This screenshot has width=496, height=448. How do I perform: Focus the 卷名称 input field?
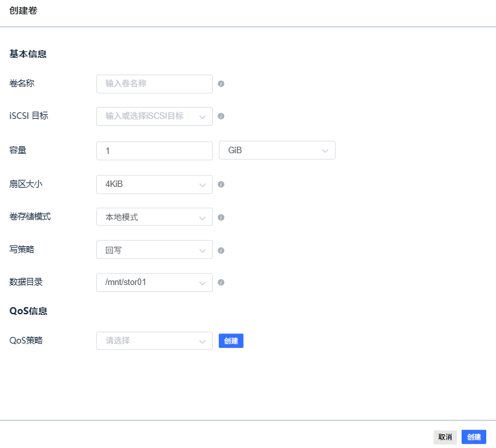[x=155, y=84]
